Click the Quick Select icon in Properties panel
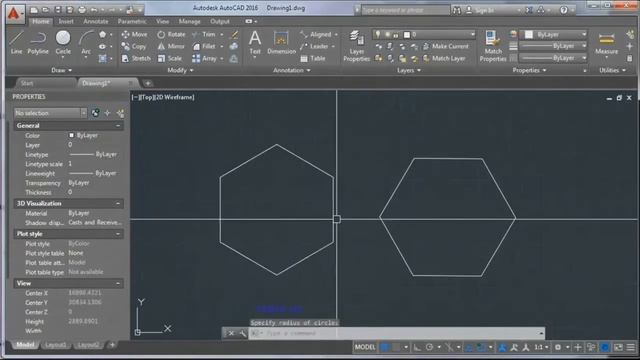The image size is (640, 360). coord(120,113)
